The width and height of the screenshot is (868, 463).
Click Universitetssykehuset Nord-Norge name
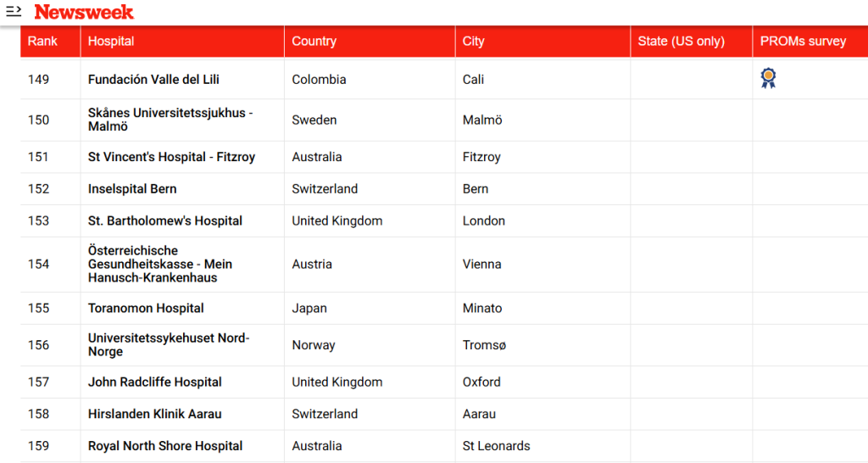(x=169, y=344)
